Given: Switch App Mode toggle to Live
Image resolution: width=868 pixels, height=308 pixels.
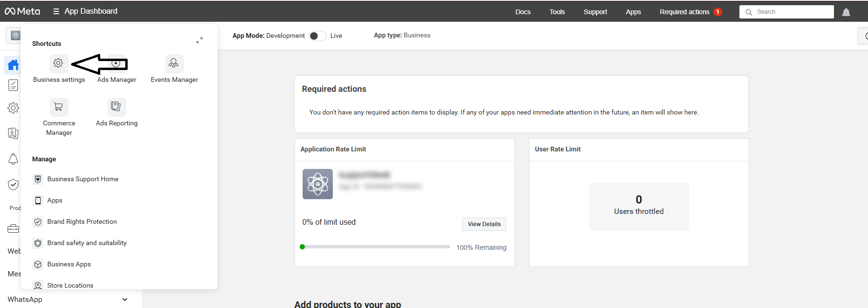Looking at the screenshot, I should pyautogui.click(x=318, y=36).
